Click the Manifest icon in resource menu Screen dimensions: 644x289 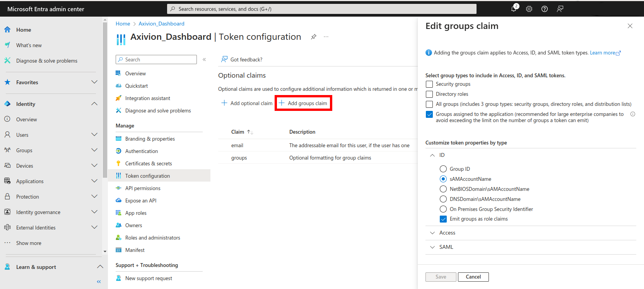click(x=119, y=250)
